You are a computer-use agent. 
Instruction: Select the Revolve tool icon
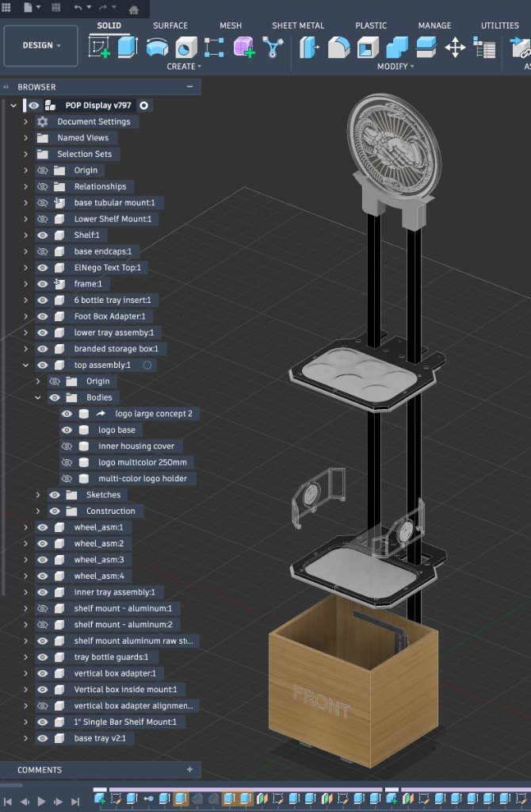tap(157, 48)
